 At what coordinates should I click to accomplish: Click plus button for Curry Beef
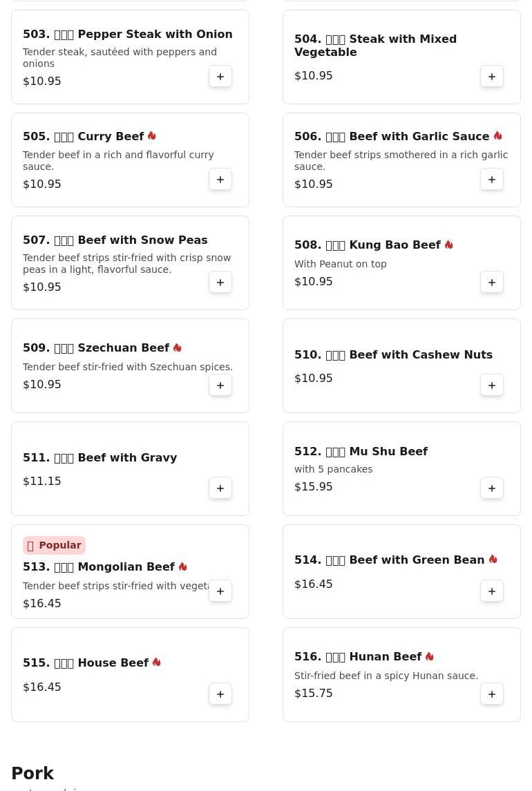(x=220, y=180)
